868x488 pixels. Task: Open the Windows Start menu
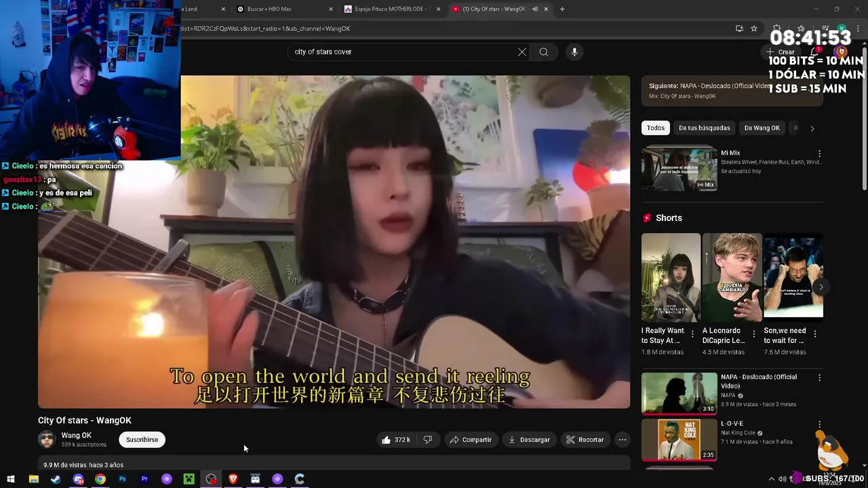click(11, 479)
